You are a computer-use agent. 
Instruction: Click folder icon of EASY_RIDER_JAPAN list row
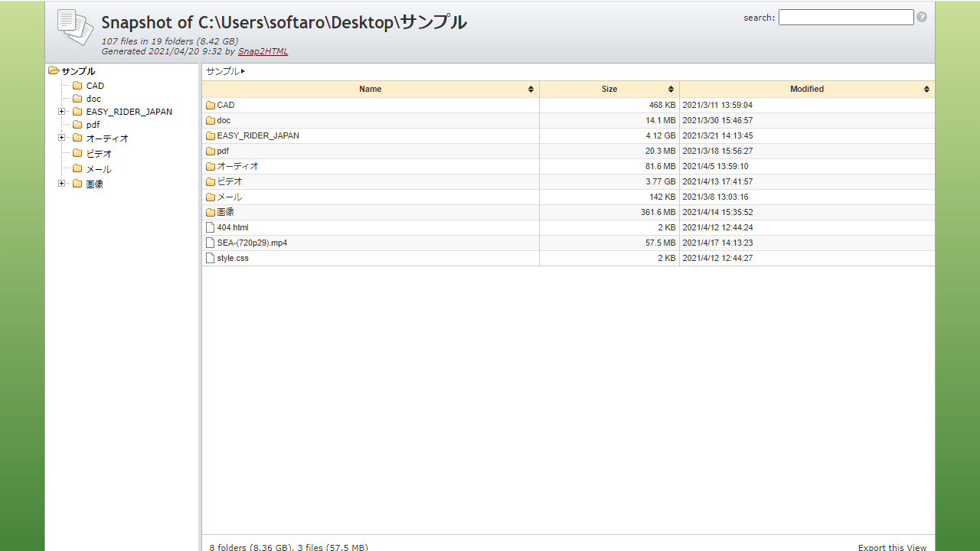click(x=211, y=136)
